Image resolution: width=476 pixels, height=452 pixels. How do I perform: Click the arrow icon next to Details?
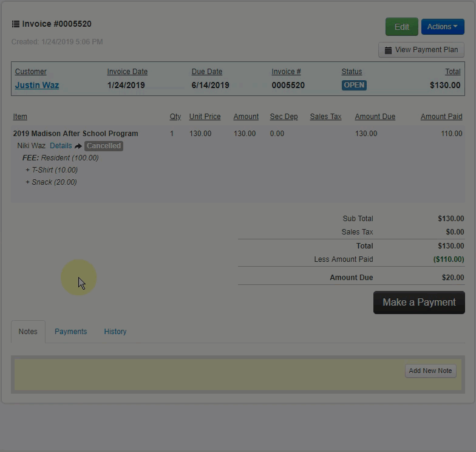click(x=78, y=146)
